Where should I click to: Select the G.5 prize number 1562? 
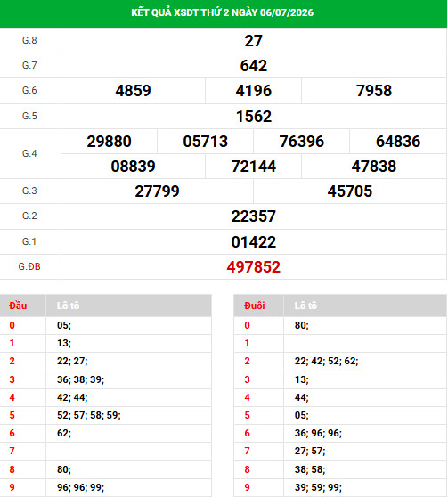coord(254,117)
